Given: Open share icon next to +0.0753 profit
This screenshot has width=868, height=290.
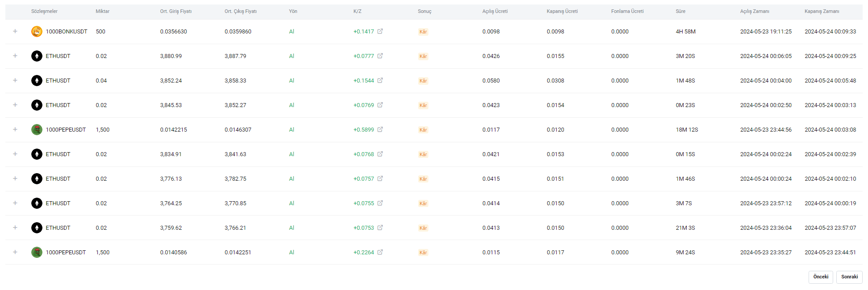Looking at the screenshot, I should click(380, 228).
